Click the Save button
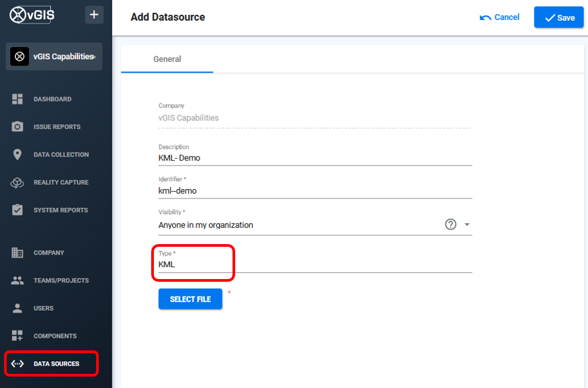 click(558, 17)
